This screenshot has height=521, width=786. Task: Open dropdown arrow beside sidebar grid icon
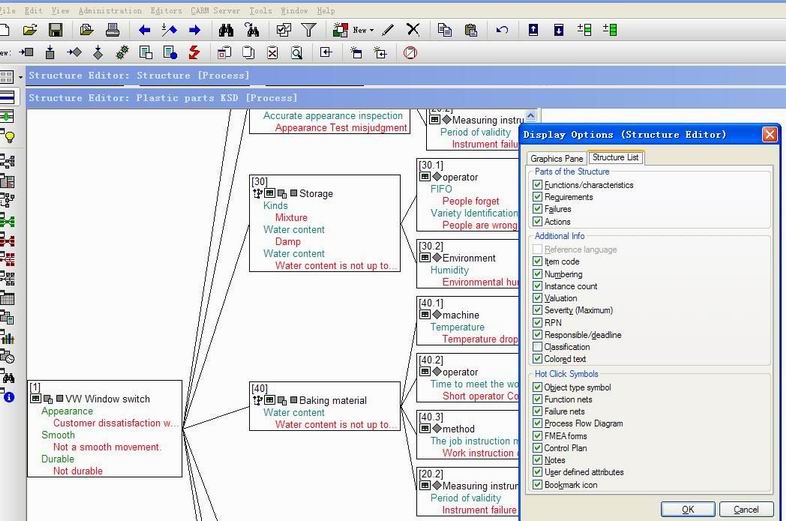21,77
